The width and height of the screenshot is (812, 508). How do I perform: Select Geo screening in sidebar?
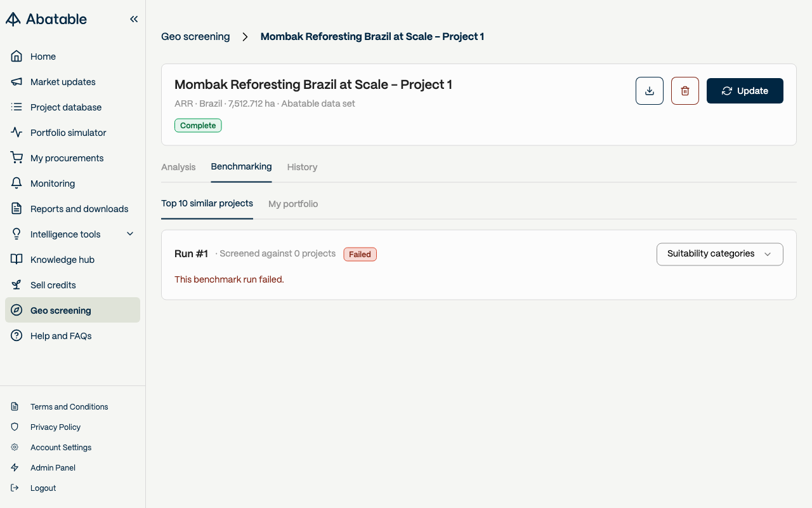coord(72,311)
